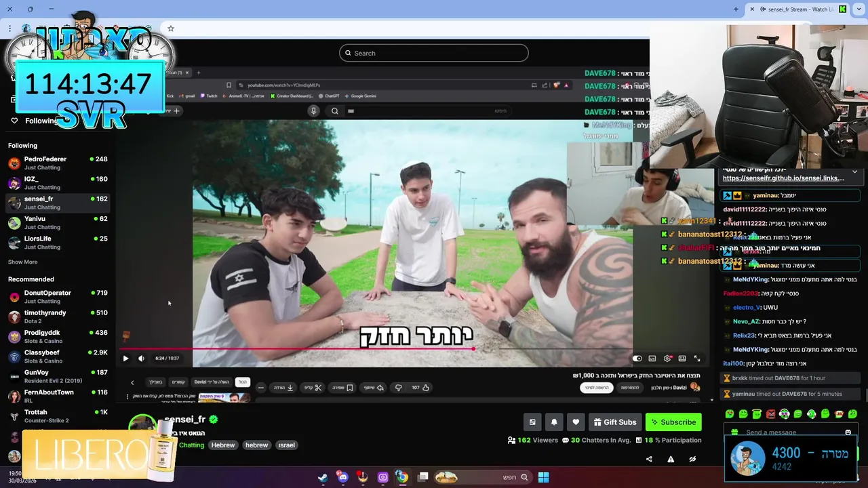
Task: Open DonutOperator recommended channel
Action: tap(58, 297)
